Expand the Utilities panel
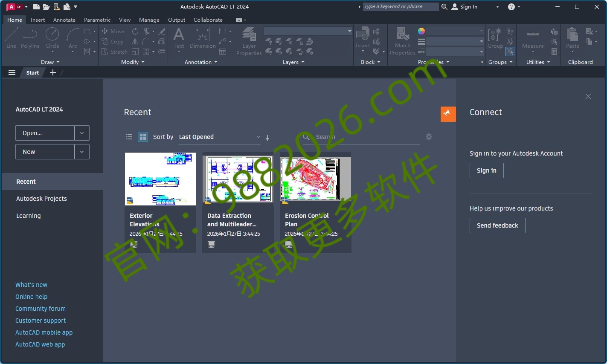607x364 pixels. point(538,62)
